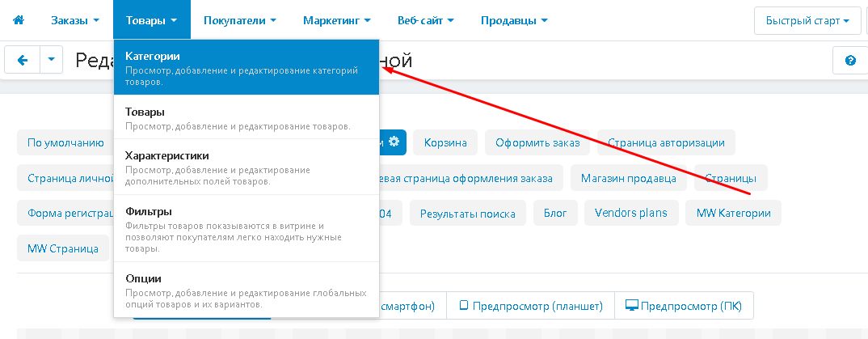Select Характеристики menu entry
This screenshot has width=868, height=339.
tap(246, 167)
